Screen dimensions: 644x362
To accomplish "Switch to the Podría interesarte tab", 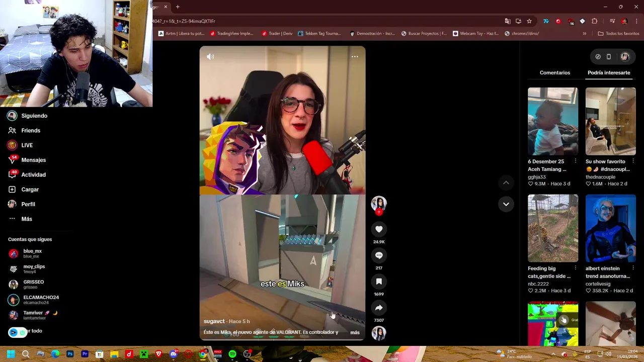I will [609, 73].
